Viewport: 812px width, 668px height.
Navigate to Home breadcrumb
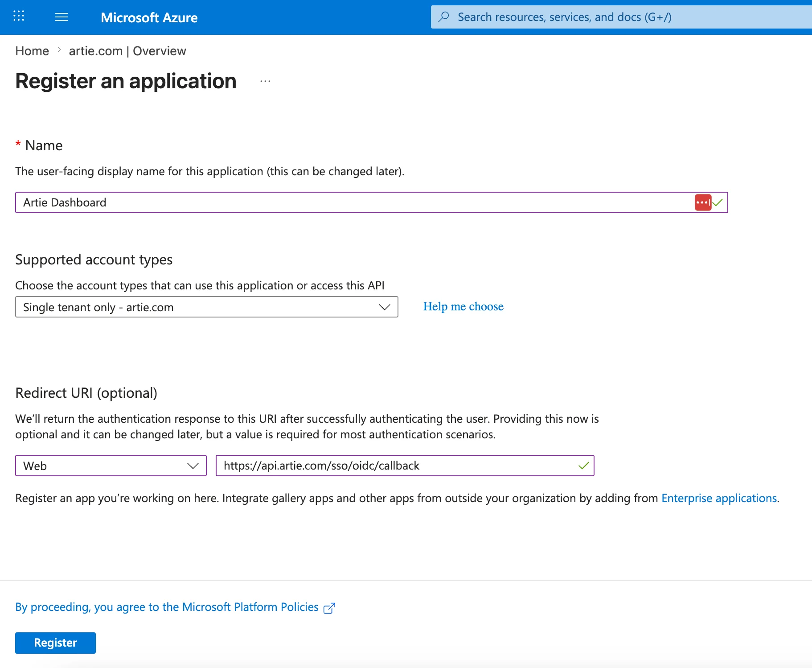32,51
